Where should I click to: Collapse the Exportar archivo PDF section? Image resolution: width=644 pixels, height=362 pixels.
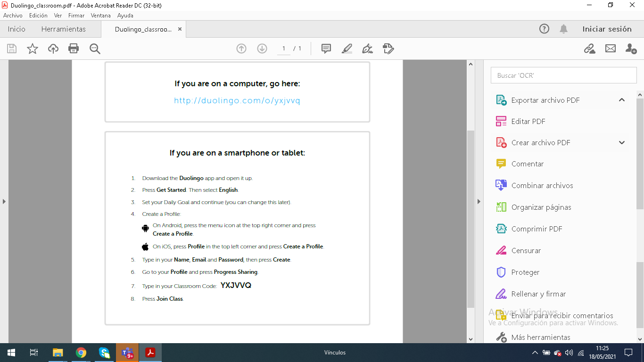(622, 100)
